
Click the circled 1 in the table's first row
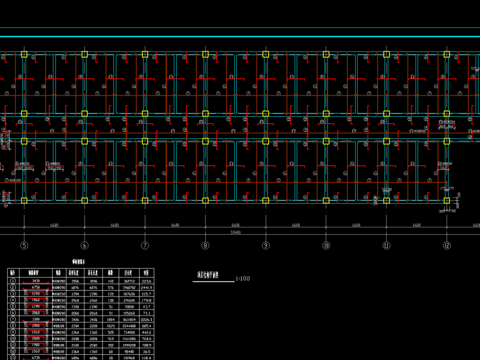click(13, 281)
